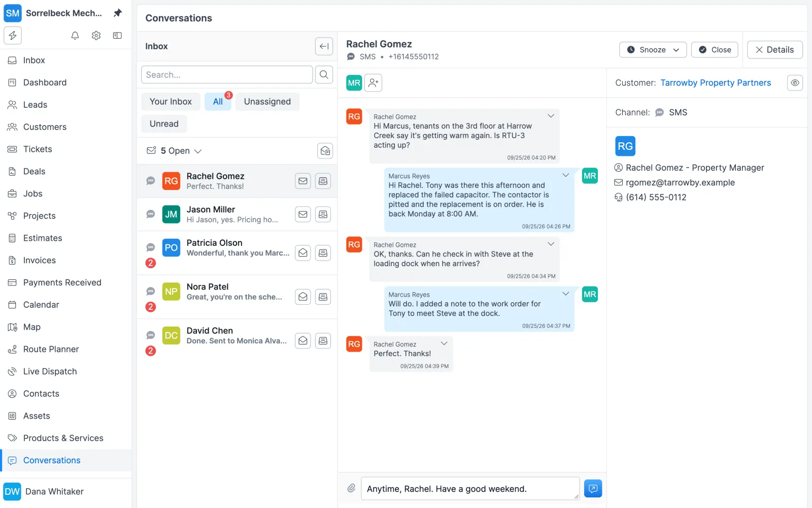The height and width of the screenshot is (508, 812).
Task: Open Live Dispatch in sidebar
Action: (66, 371)
